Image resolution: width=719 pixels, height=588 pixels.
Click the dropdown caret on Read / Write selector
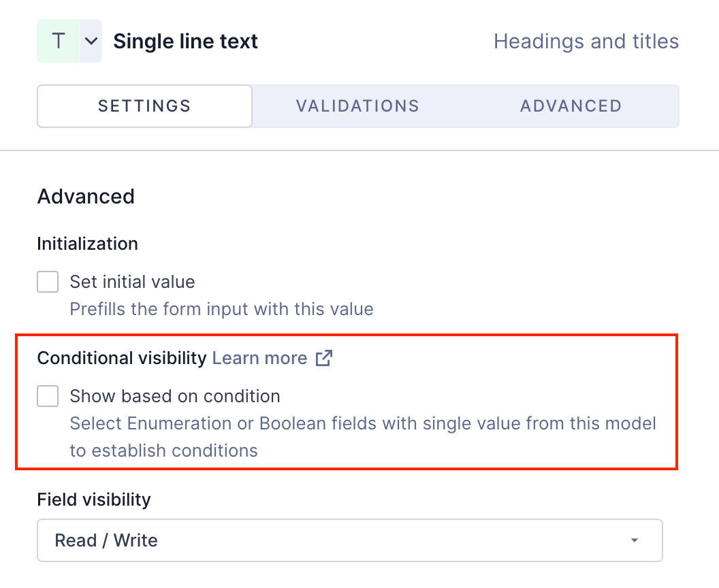[634, 540]
